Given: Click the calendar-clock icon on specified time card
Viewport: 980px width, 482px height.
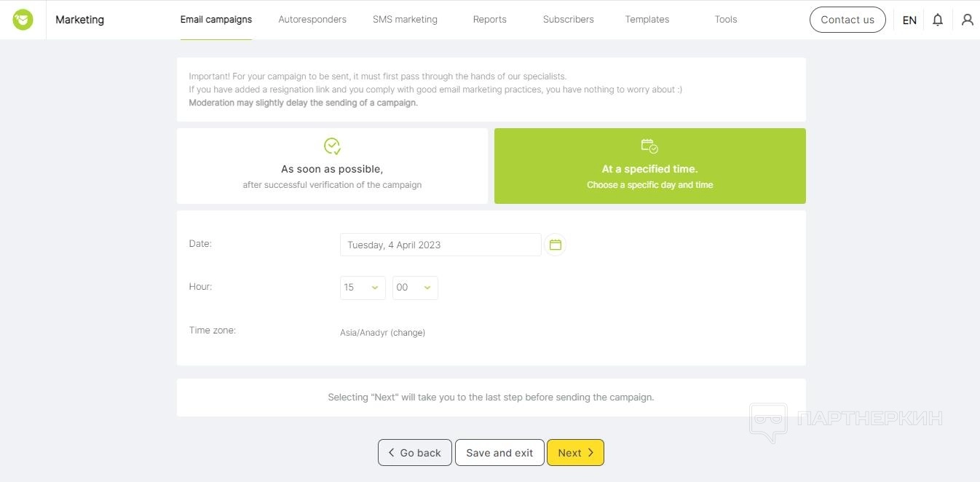Looking at the screenshot, I should [x=649, y=146].
